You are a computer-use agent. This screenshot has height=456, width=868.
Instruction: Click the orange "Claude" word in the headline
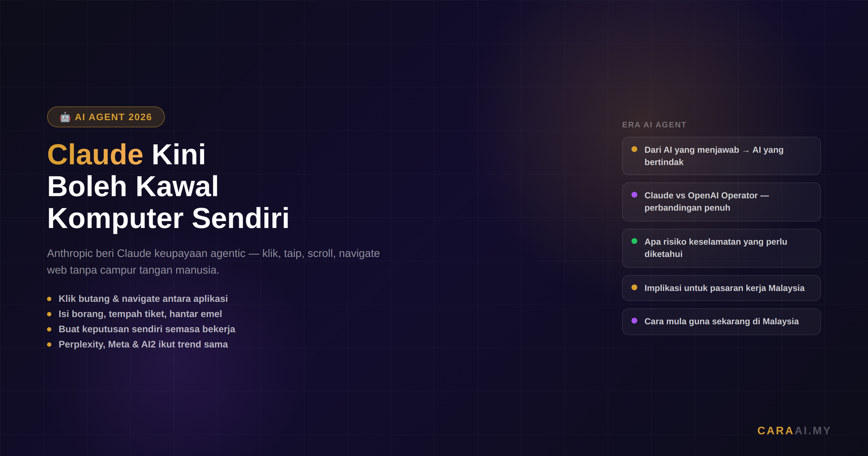coord(95,155)
